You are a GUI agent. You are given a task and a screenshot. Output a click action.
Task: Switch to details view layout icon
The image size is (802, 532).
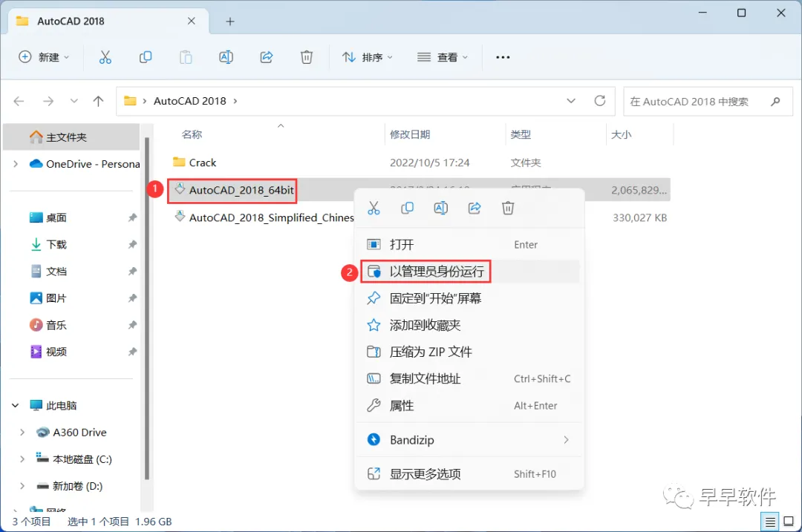770,522
